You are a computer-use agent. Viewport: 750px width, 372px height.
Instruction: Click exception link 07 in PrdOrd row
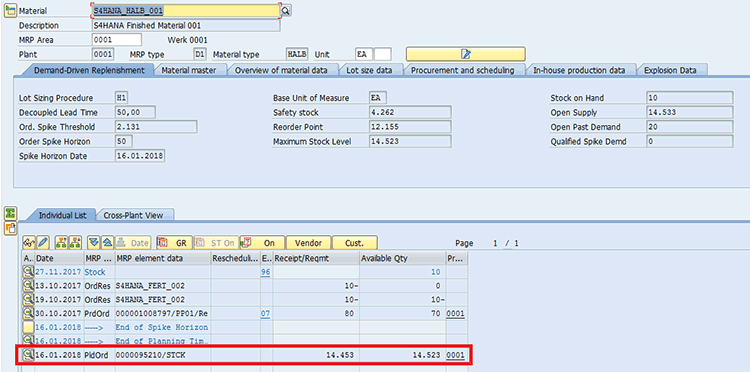tap(265, 314)
